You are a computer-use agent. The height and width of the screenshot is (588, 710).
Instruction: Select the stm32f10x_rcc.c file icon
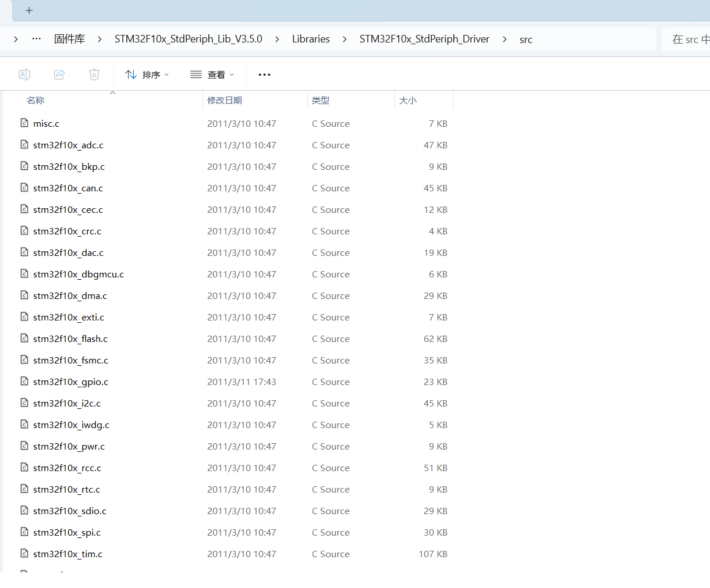click(x=24, y=467)
